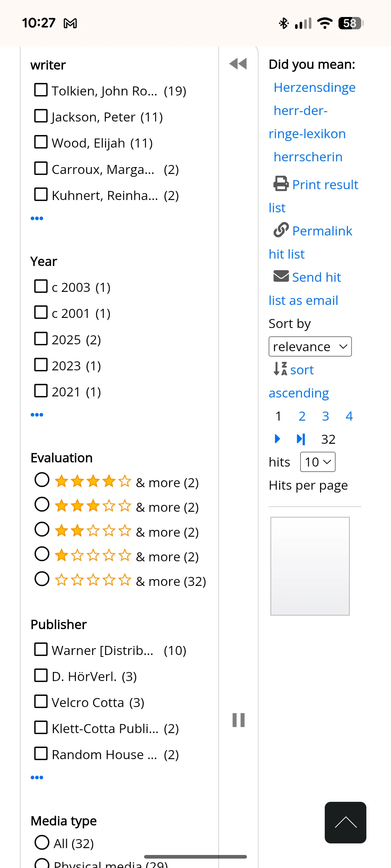Viewport: 391px width, 868px height.
Task: Click the scroll-to-top arrow button
Action: click(345, 823)
